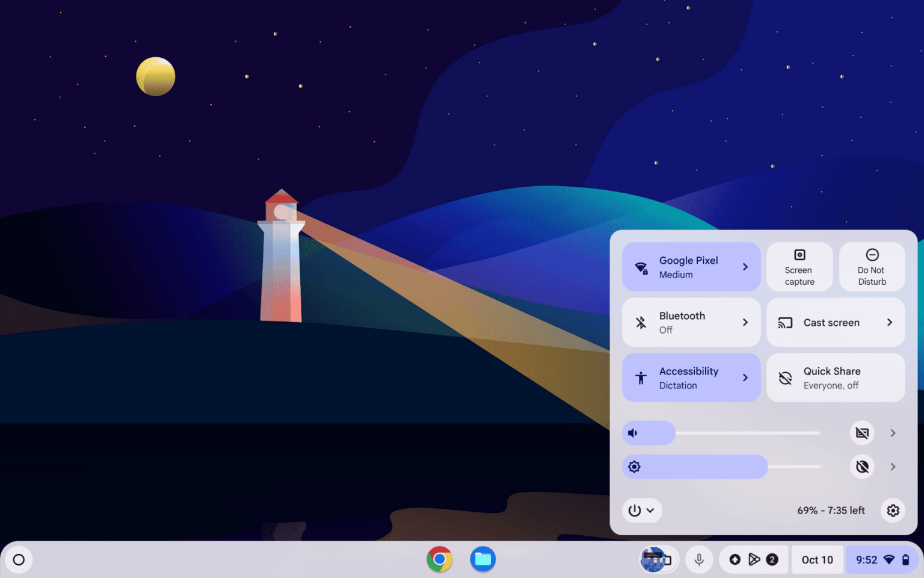
Task: Mute audio using the speaker icon
Action: coord(633,433)
